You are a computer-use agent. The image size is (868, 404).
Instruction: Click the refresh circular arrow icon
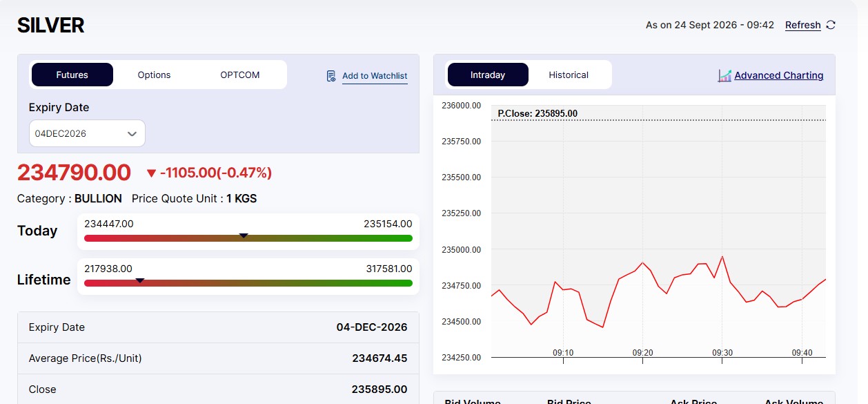click(831, 25)
